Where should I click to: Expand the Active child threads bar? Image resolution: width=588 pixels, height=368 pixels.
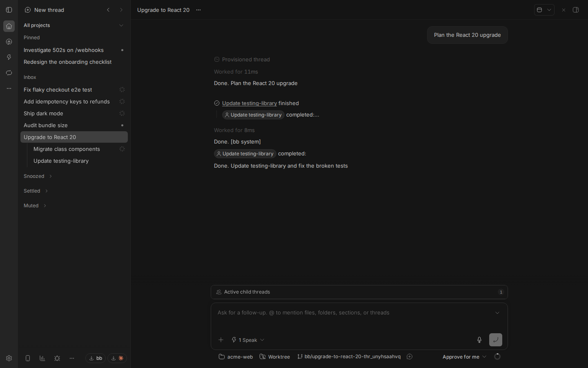pyautogui.click(x=359, y=292)
